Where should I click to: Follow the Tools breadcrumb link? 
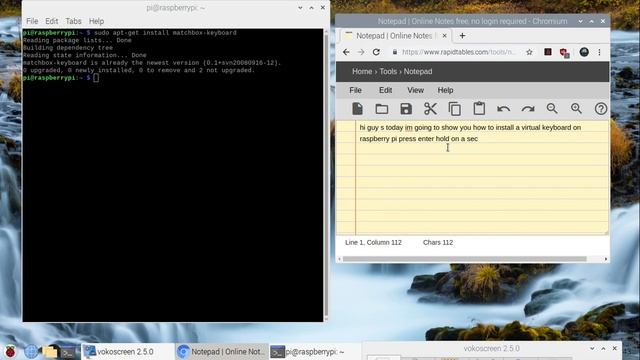click(x=388, y=71)
